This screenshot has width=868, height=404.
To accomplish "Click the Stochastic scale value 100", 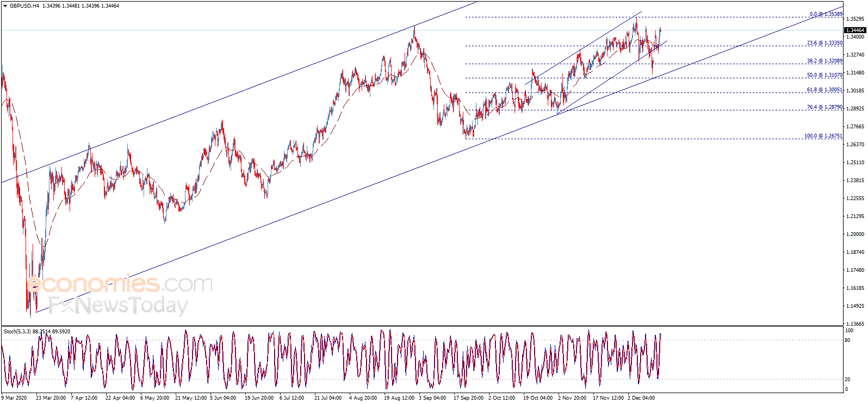I will pyautogui.click(x=849, y=331).
